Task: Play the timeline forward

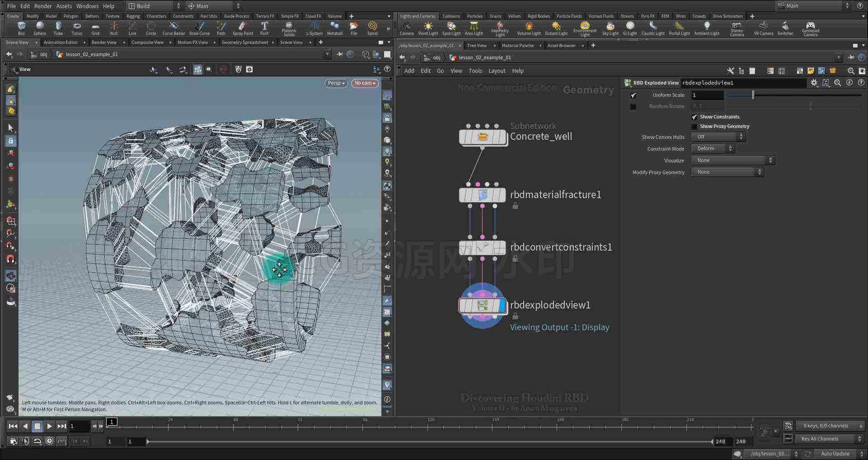Action: click(49, 426)
